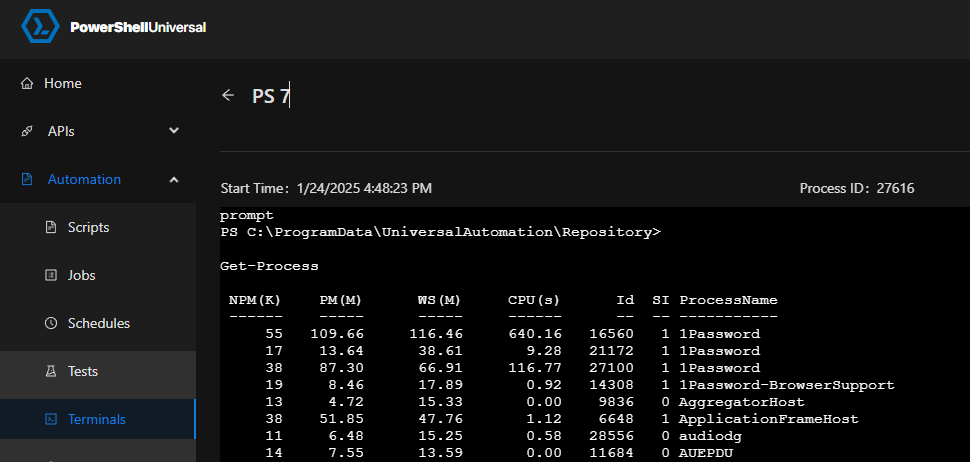Click the APIs rocket icon
Screen dimensions: 970x462
pyautogui.click(x=27, y=131)
